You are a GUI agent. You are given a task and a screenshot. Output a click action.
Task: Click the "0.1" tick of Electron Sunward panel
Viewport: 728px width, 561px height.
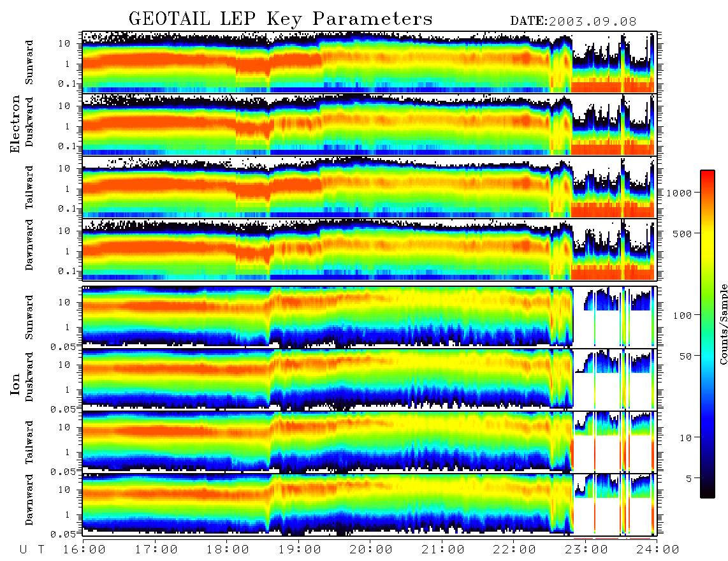pos(68,84)
